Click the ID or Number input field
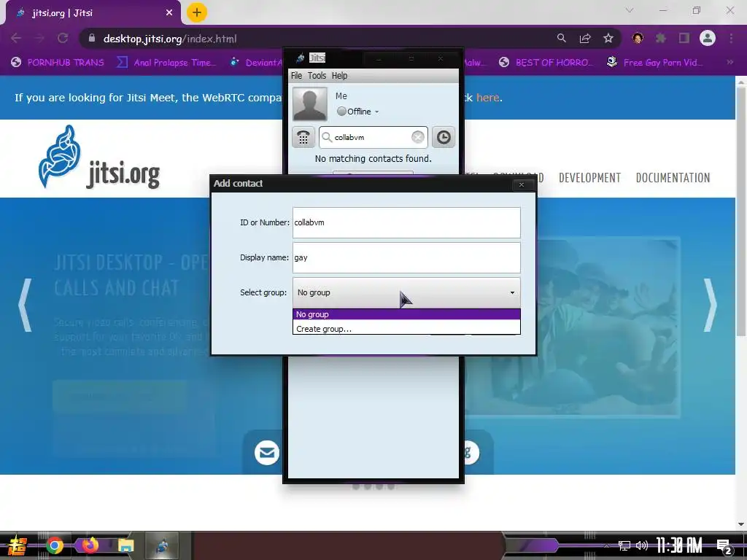 click(406, 222)
